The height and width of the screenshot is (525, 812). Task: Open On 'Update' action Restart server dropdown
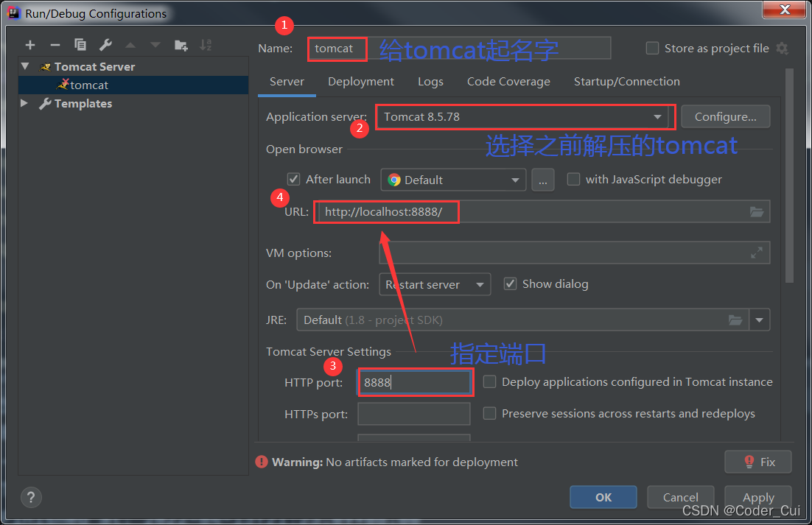[435, 284]
